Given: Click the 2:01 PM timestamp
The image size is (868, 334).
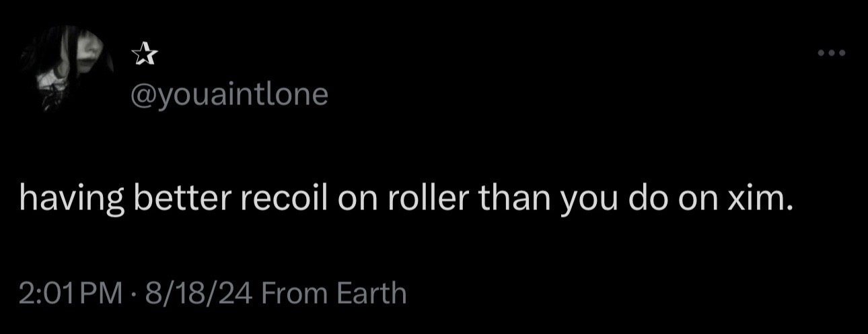Looking at the screenshot, I should (71, 294).
